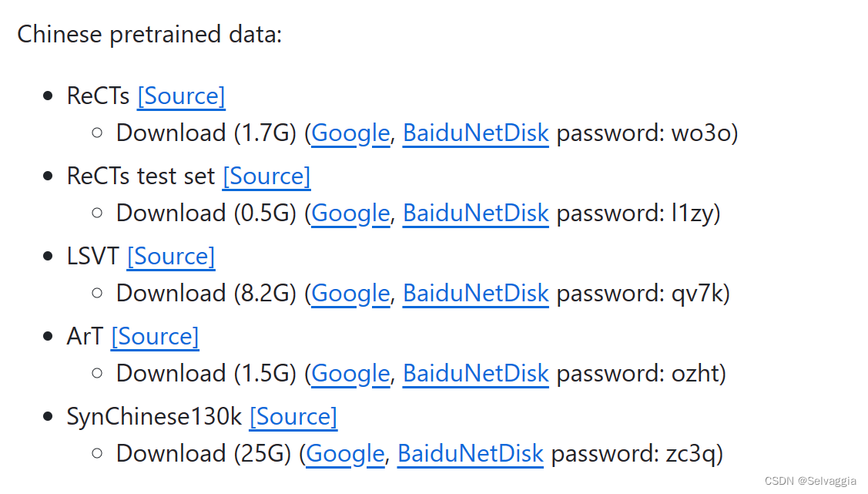Screen dimensions: 868x494
Task: Open Google link for ReCTs 1.7G download
Action: [350, 133]
